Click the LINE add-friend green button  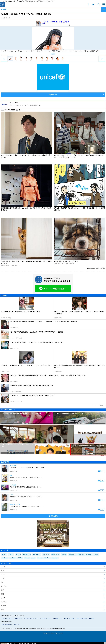(53, 289)
